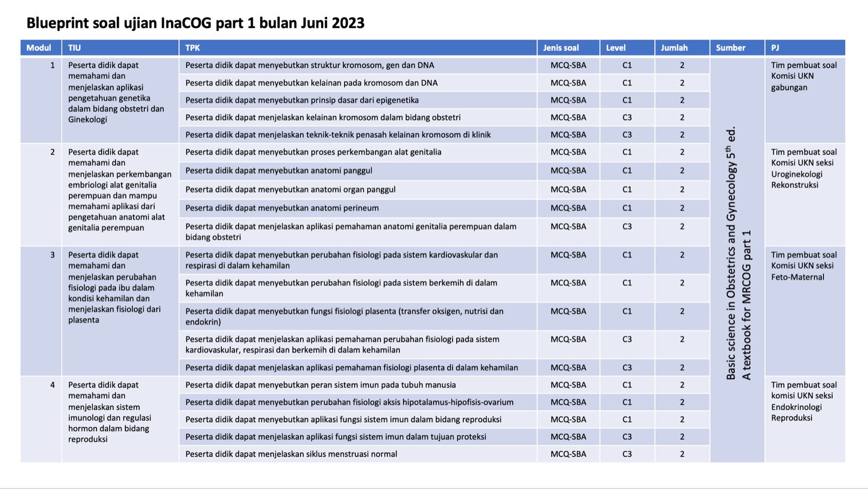The width and height of the screenshot is (868, 489).
Task: Select the 'Level' column header
Action: click(x=616, y=48)
